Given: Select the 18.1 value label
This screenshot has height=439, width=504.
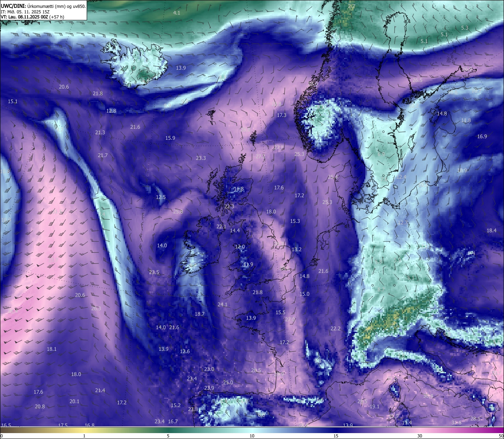Looking at the screenshot, I should pos(52,349).
